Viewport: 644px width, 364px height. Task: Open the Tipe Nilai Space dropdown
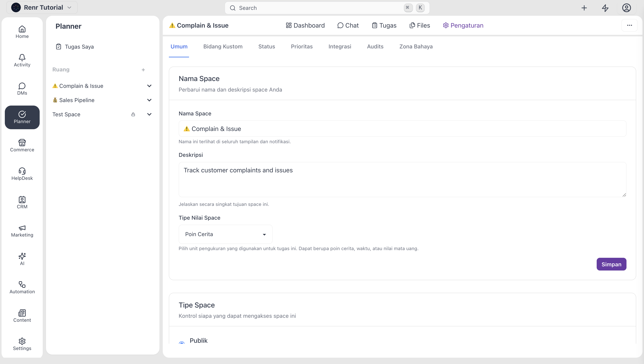(x=225, y=234)
